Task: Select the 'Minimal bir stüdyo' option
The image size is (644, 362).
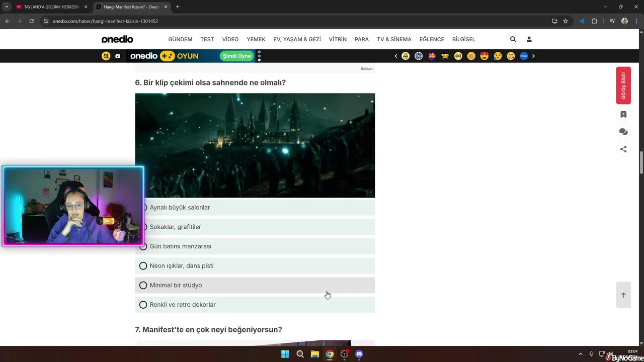Action: click(255, 285)
